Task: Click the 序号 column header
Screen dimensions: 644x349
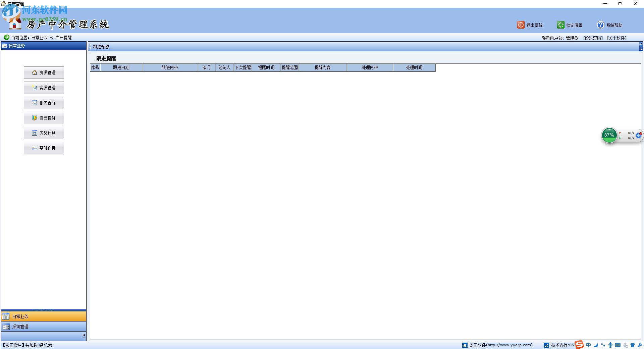Action: (95, 67)
